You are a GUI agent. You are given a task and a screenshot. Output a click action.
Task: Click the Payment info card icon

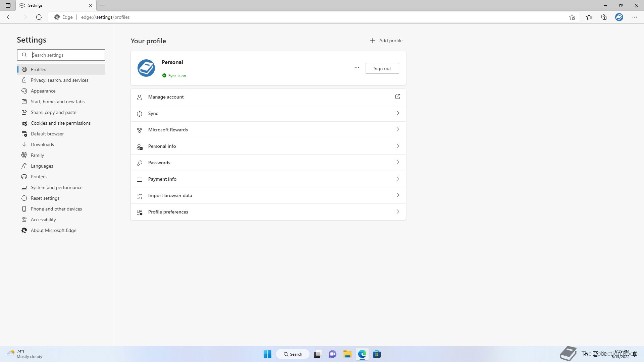[x=140, y=179]
